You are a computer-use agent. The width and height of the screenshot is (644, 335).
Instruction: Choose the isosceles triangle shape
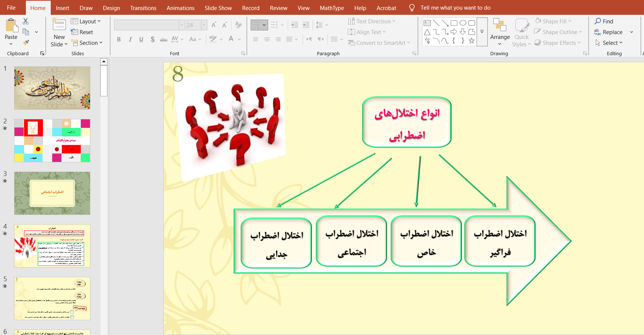click(427, 32)
